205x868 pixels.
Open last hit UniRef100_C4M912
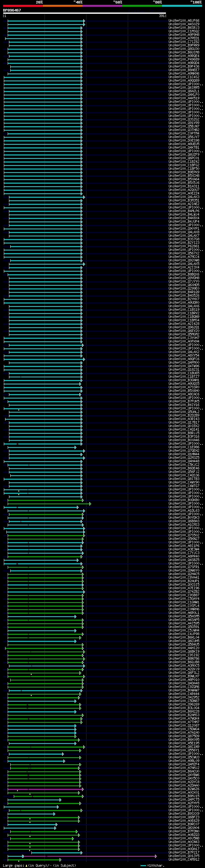[184, 860]
